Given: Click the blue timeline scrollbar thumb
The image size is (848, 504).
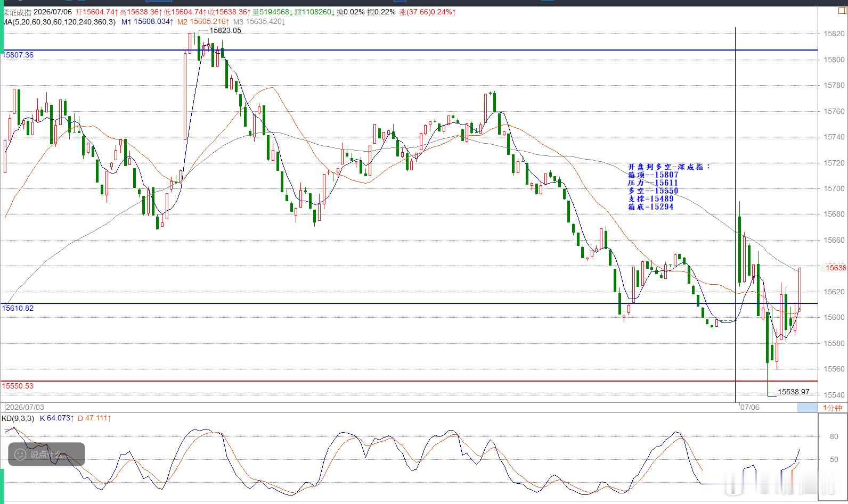Looking at the screenshot, I should point(806,408).
